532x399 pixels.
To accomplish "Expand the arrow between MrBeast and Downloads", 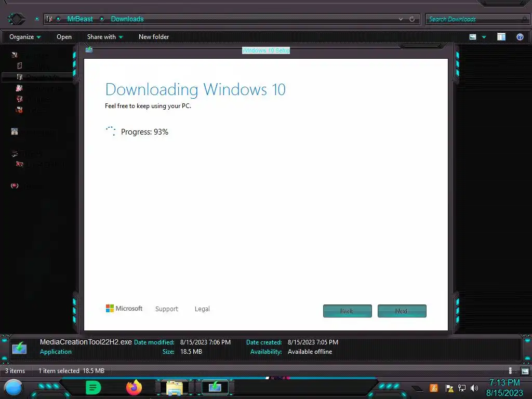I will click(x=102, y=19).
